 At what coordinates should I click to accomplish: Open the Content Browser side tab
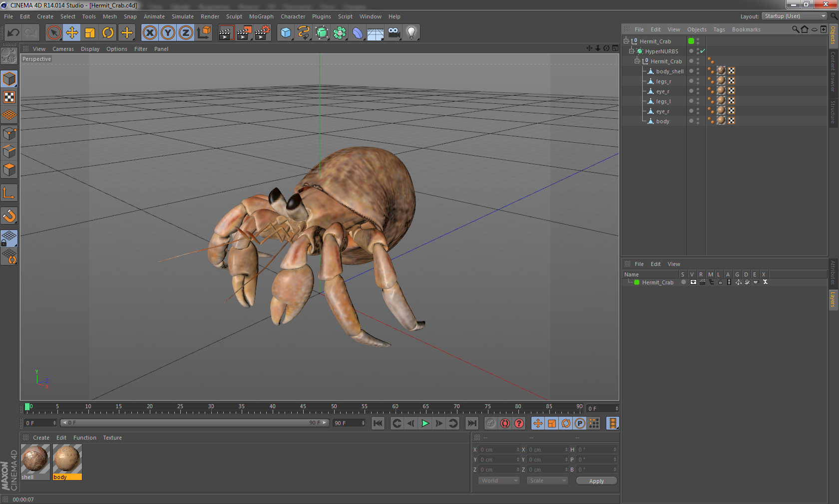(x=833, y=71)
